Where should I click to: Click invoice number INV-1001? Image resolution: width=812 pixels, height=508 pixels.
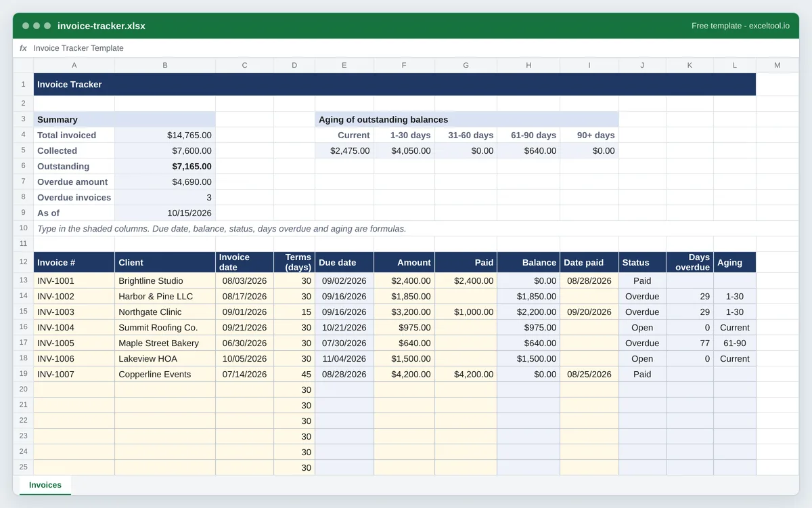pos(74,280)
